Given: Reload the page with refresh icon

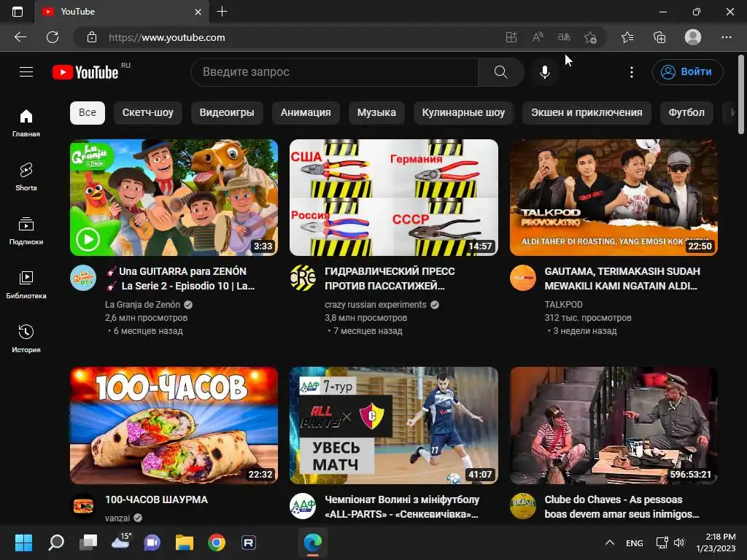Looking at the screenshot, I should pyautogui.click(x=53, y=37).
